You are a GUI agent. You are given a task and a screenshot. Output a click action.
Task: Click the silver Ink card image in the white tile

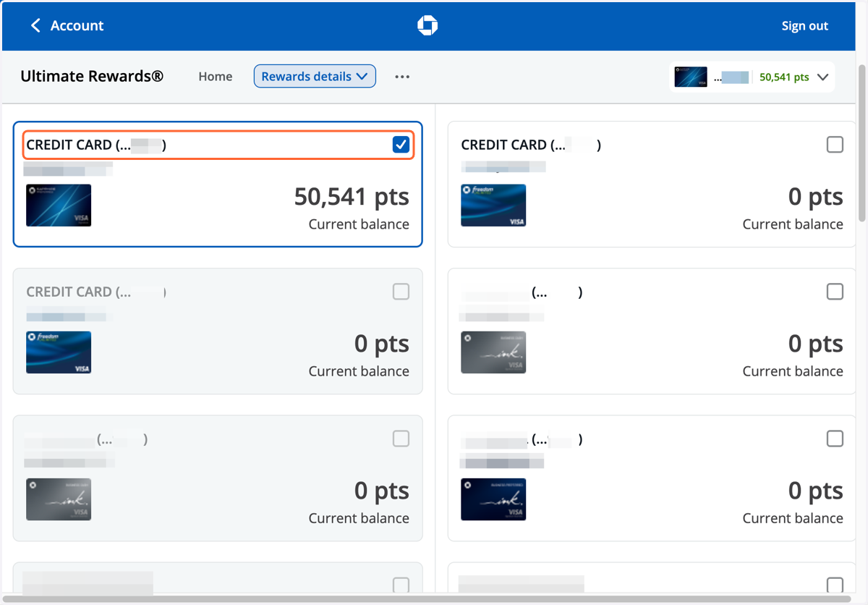[493, 352]
